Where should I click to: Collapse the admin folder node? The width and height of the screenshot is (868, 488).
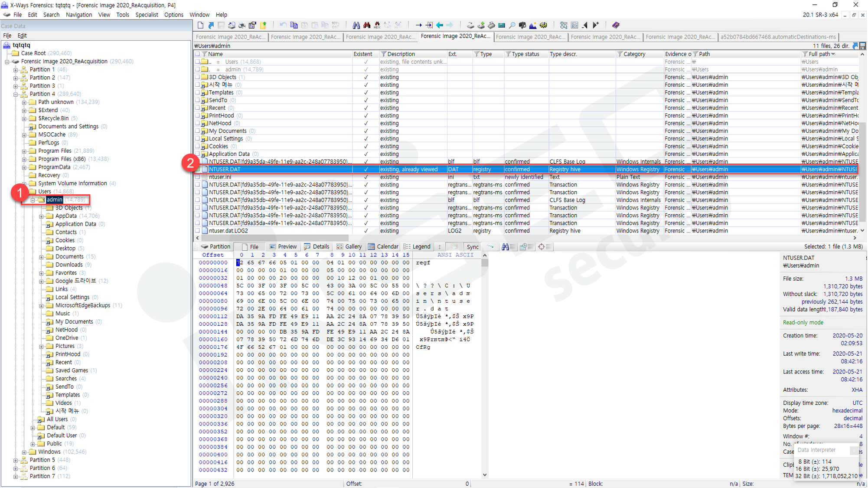pyautogui.click(x=33, y=200)
